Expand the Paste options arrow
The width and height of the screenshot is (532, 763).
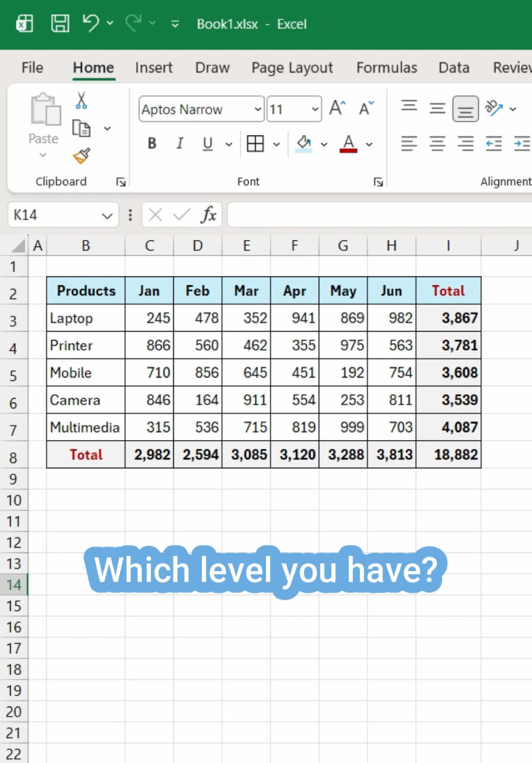click(43, 155)
